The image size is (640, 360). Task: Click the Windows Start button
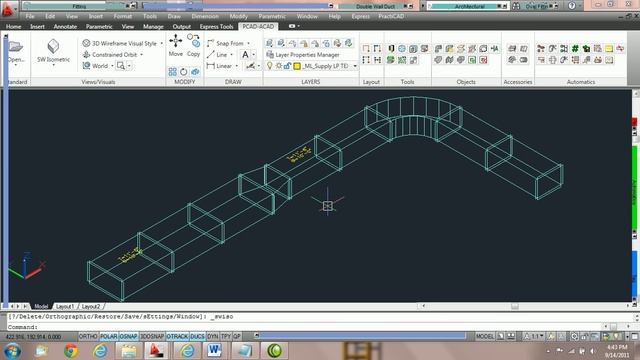pos(13,351)
